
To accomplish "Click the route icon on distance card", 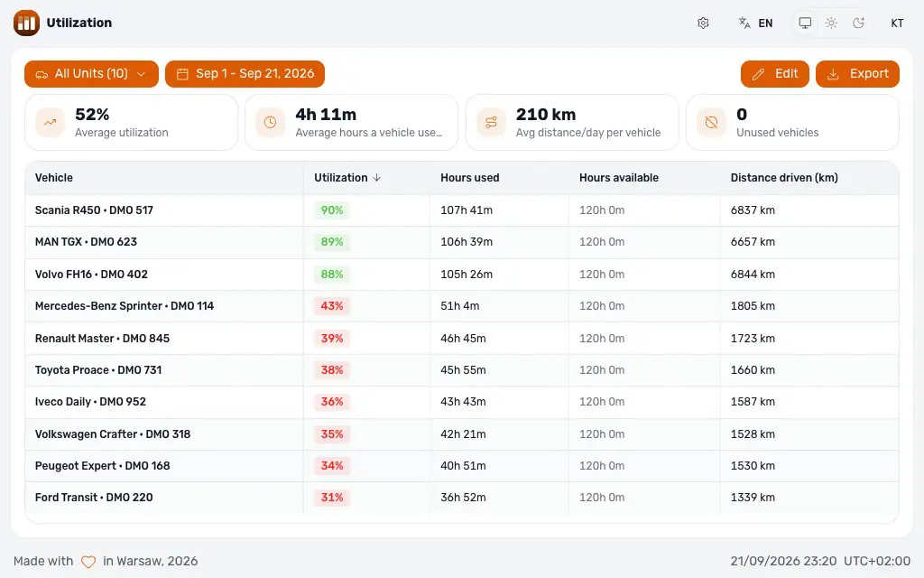I will click(491, 123).
